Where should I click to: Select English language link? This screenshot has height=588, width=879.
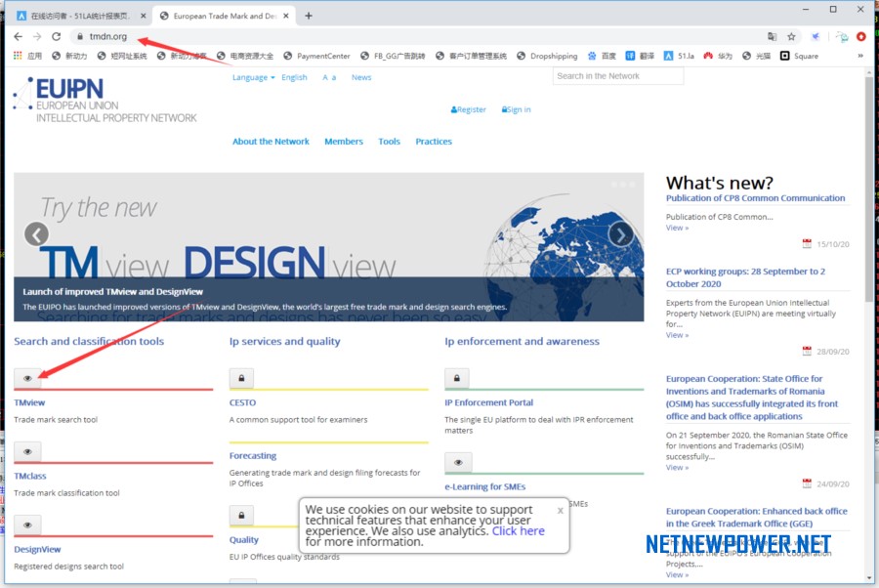click(x=294, y=77)
